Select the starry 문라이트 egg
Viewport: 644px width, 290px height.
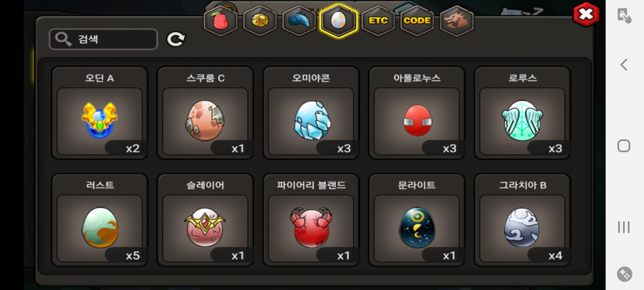pyautogui.click(x=417, y=220)
